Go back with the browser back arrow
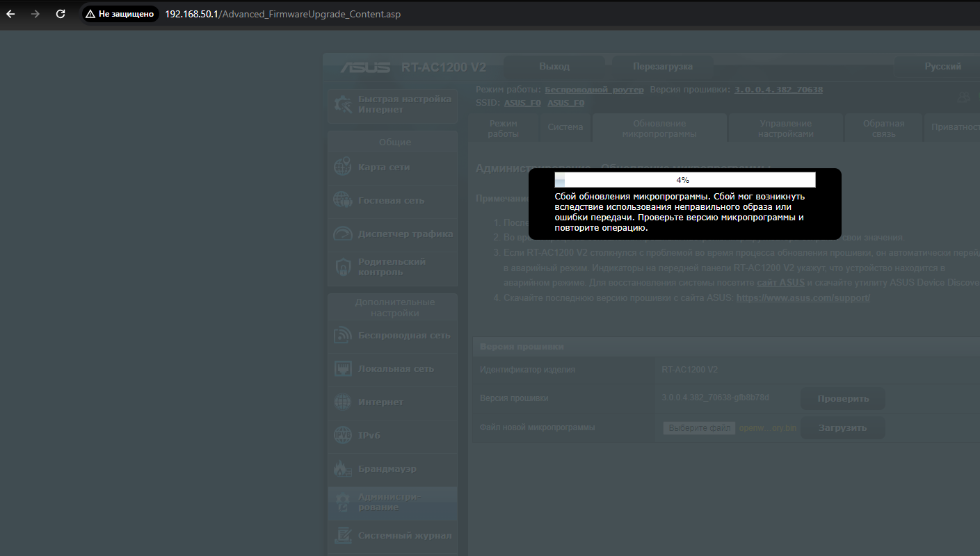This screenshot has width=980, height=556. pyautogui.click(x=11, y=14)
